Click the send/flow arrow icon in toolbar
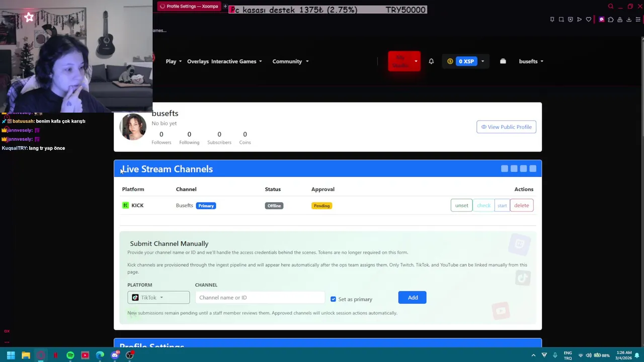 tap(579, 20)
